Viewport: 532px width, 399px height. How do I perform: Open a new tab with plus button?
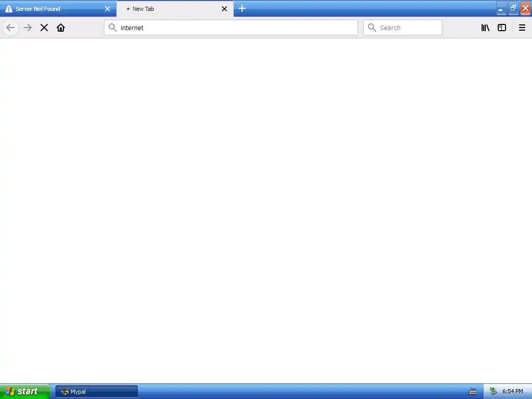tap(242, 8)
